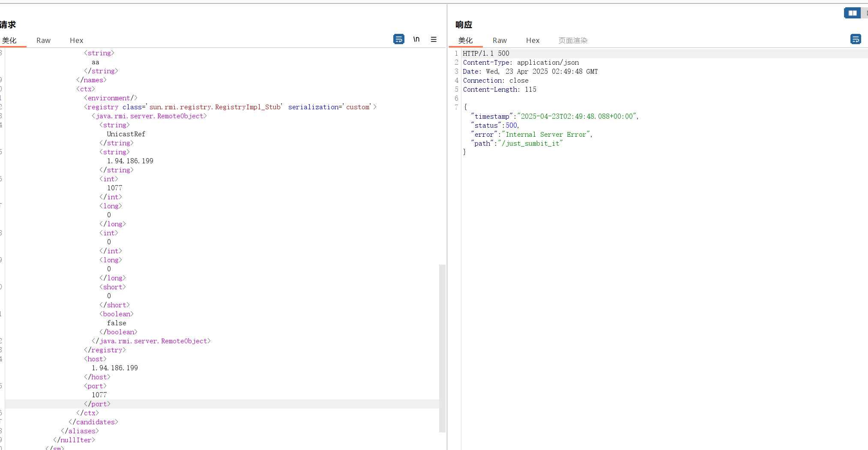Switch response view to Raw tab
868x450 pixels.
[500, 40]
